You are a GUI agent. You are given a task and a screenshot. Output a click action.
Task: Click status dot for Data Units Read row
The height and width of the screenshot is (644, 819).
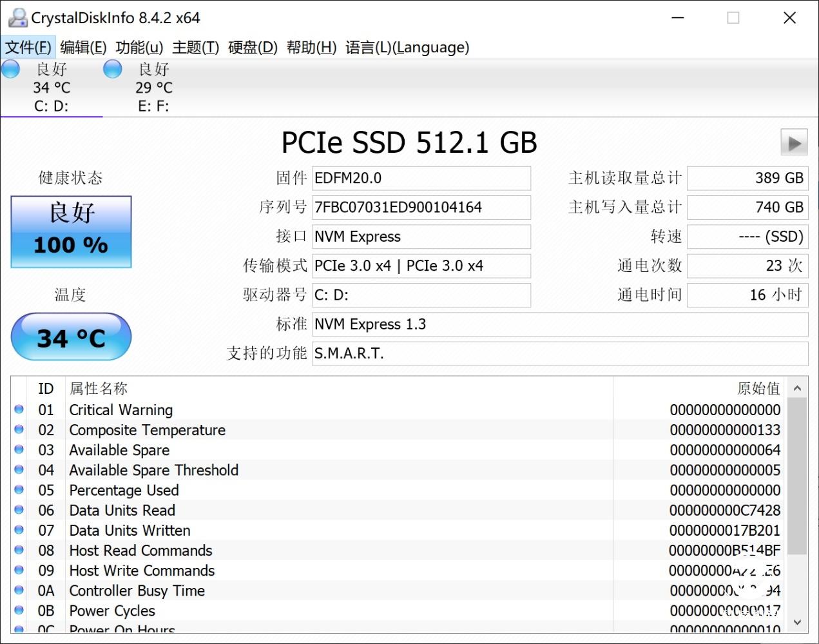click(x=19, y=509)
